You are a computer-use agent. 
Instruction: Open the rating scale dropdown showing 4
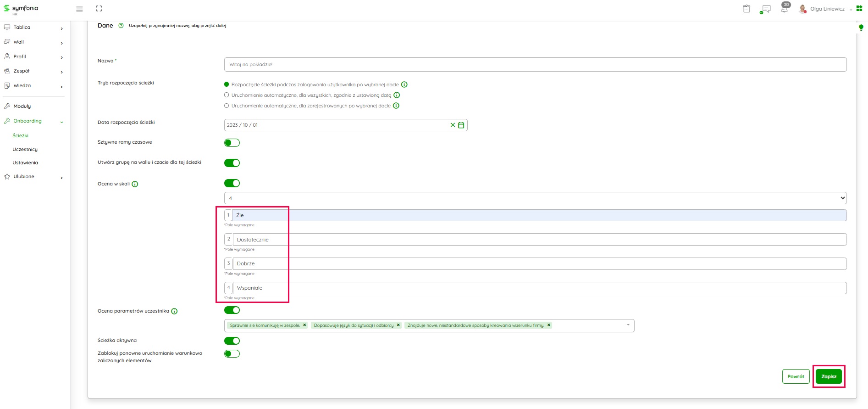click(535, 198)
